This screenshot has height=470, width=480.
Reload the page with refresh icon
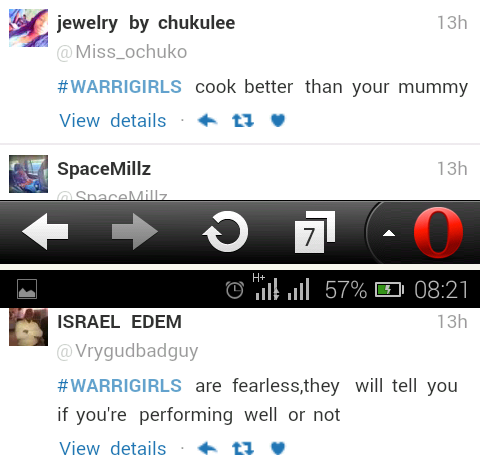pyautogui.click(x=226, y=231)
